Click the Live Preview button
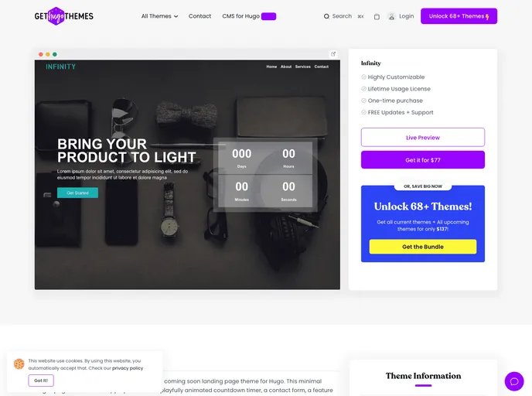532x396 pixels. (423, 138)
